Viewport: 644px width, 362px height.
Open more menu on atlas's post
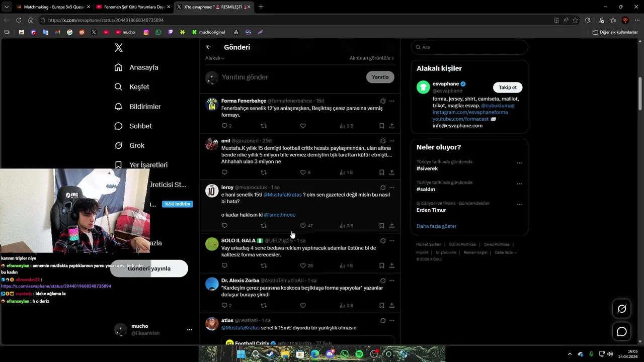tap(392, 321)
